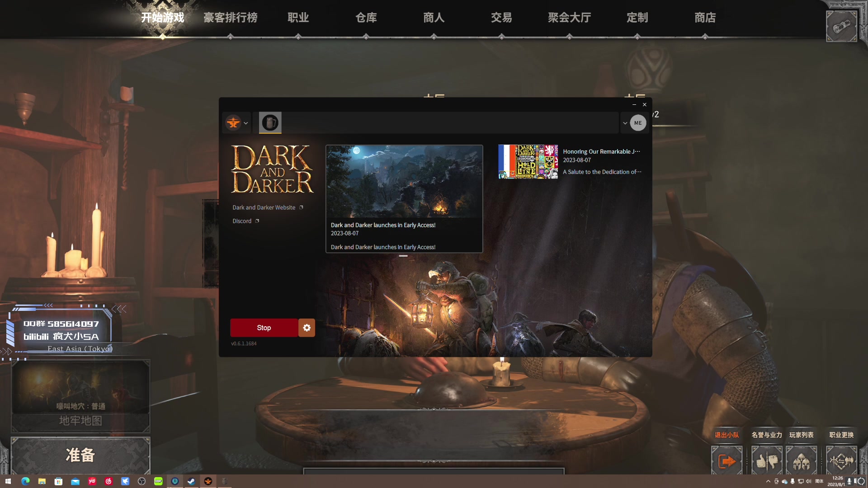
Task: Click the game options icon in top-right corner
Action: click(x=842, y=26)
